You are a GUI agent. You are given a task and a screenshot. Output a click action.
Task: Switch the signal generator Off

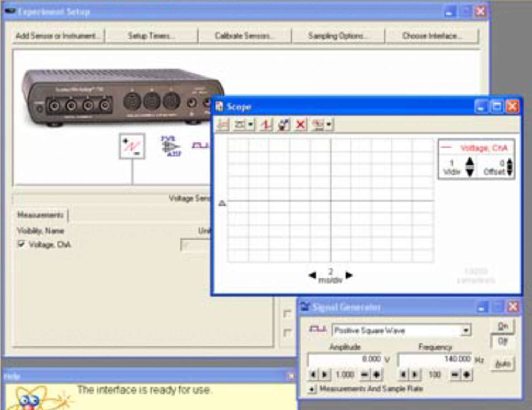point(503,341)
